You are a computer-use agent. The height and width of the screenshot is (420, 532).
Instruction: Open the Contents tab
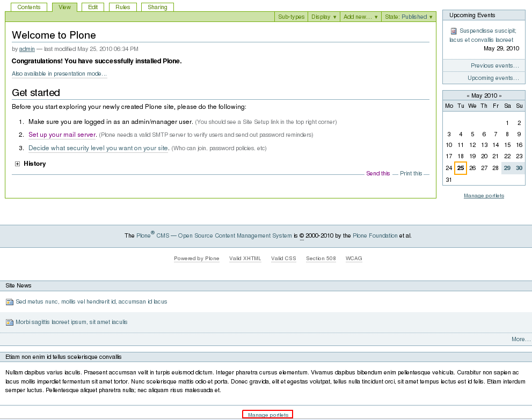[x=29, y=7]
